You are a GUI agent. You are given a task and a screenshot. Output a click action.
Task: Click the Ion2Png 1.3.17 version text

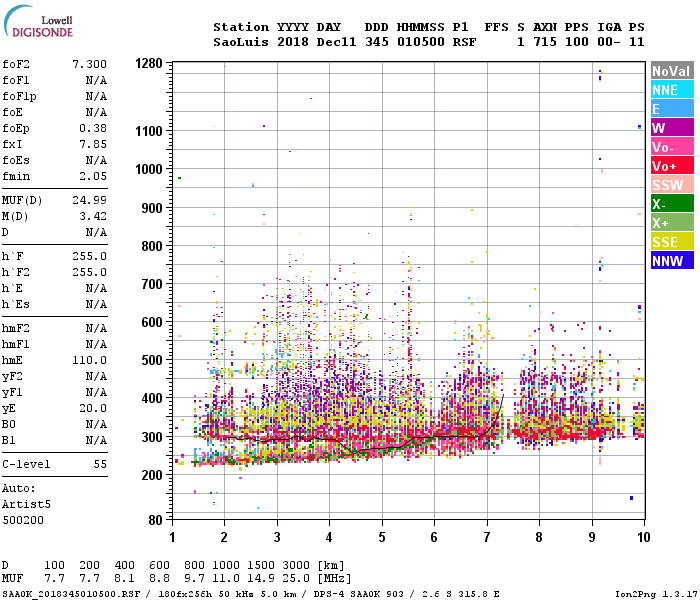(x=654, y=594)
